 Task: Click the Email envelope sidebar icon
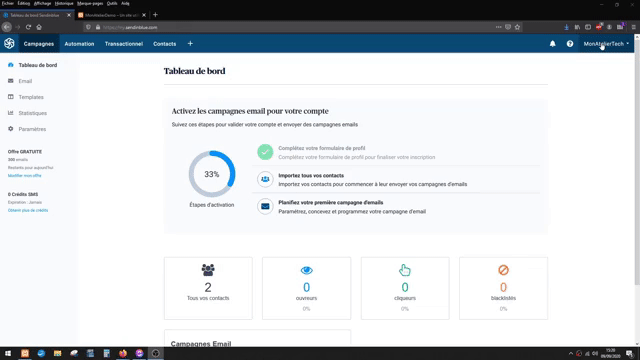click(x=11, y=81)
